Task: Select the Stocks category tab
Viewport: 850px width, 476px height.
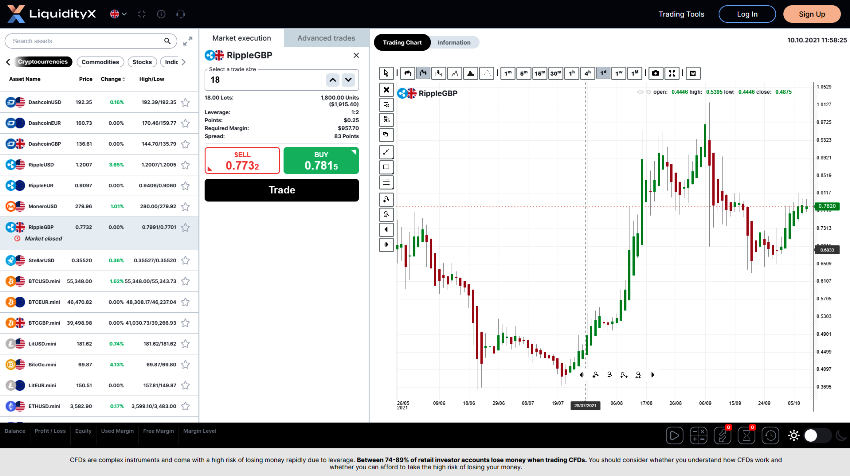Action: tap(143, 62)
